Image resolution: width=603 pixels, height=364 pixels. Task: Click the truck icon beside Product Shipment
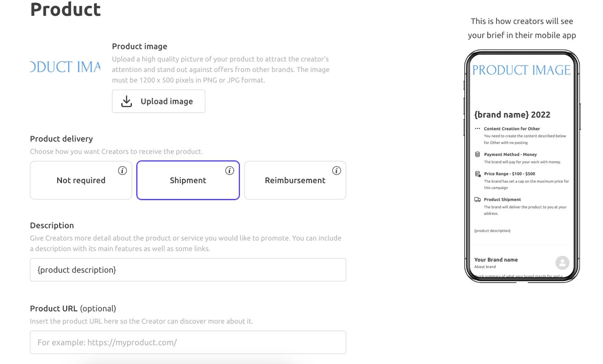(x=478, y=200)
